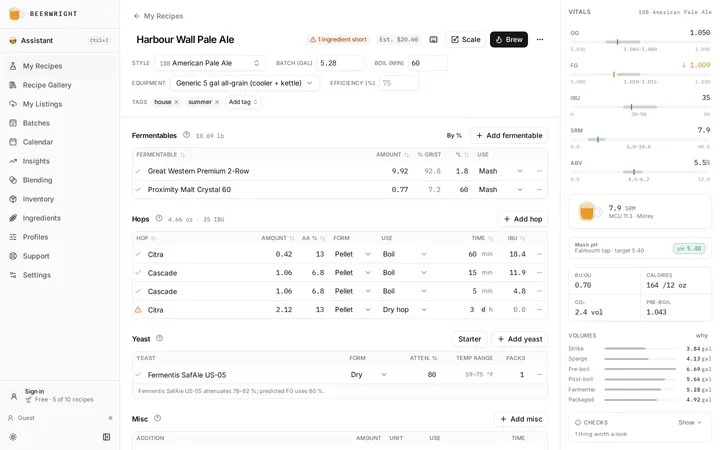Click the Insights trend icon

(x=13, y=161)
